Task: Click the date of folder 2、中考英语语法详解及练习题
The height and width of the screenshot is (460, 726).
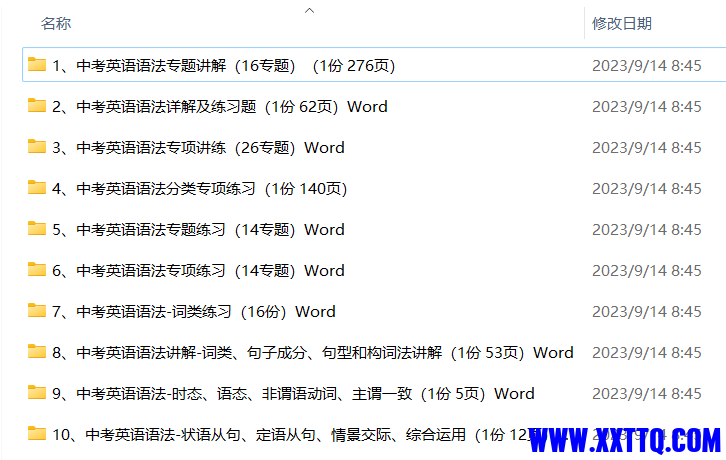Action: click(647, 107)
